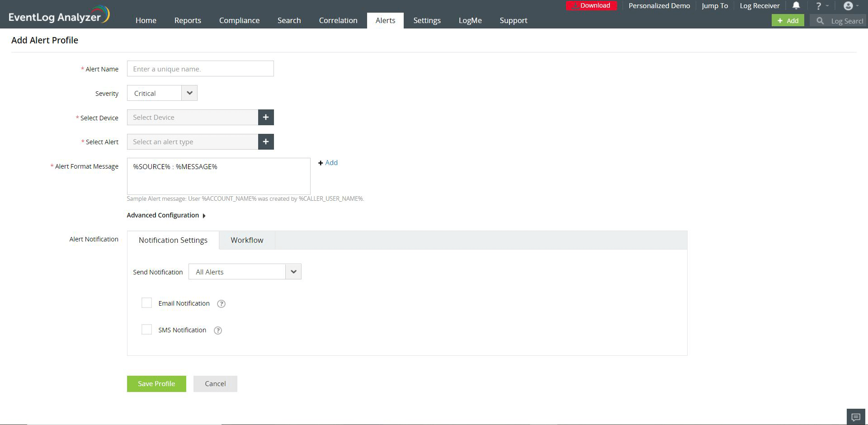The image size is (868, 425).
Task: Focus the Alert Name input field
Action: tap(200, 69)
